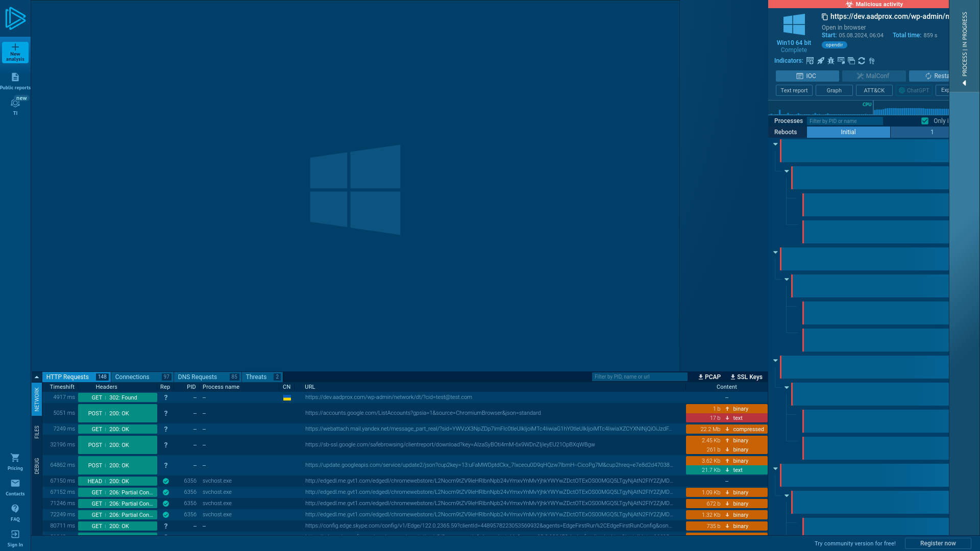Click the green reputation check on the 72249 ms row

click(165, 515)
